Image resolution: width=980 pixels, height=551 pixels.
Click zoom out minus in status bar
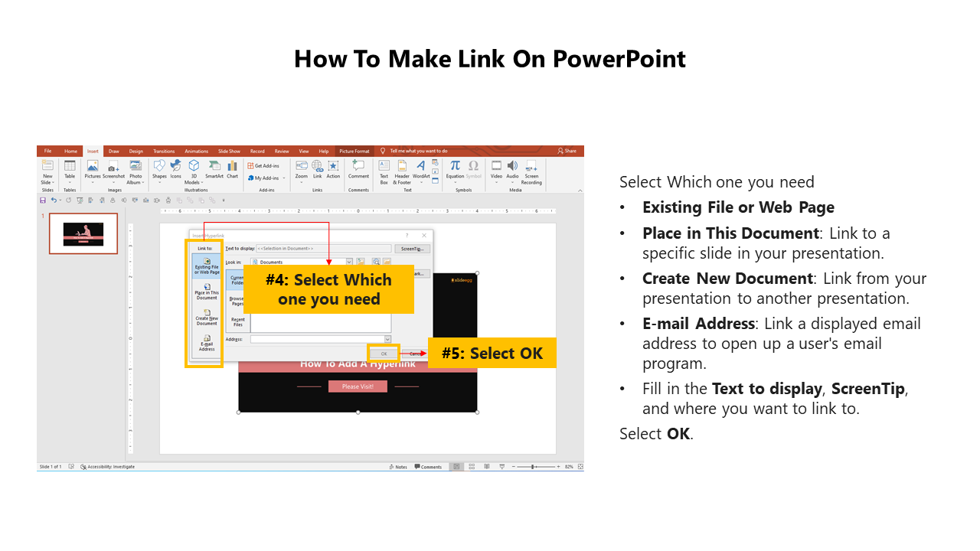[x=512, y=467]
